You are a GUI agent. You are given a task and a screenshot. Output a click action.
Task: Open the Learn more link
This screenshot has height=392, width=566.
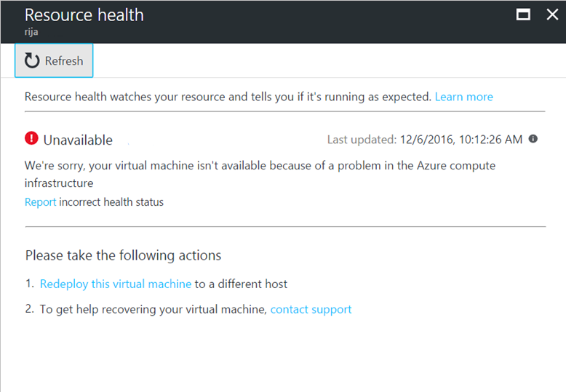point(464,97)
